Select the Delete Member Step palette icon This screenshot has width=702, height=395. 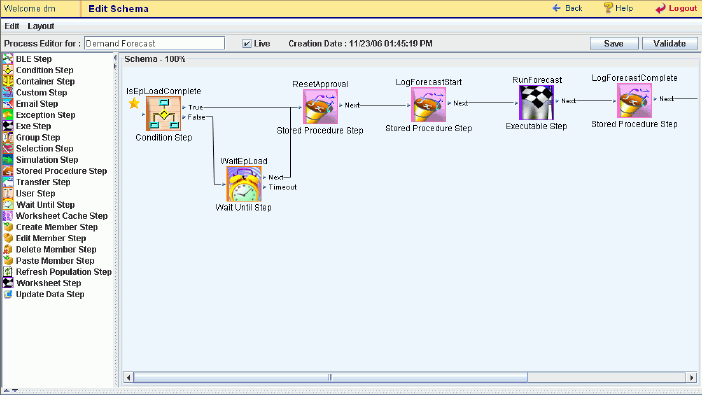[x=8, y=249]
